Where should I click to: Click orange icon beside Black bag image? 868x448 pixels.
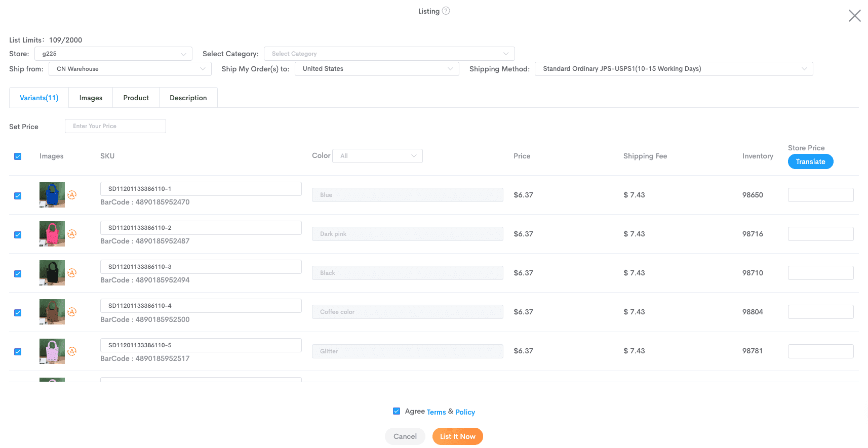(72, 273)
